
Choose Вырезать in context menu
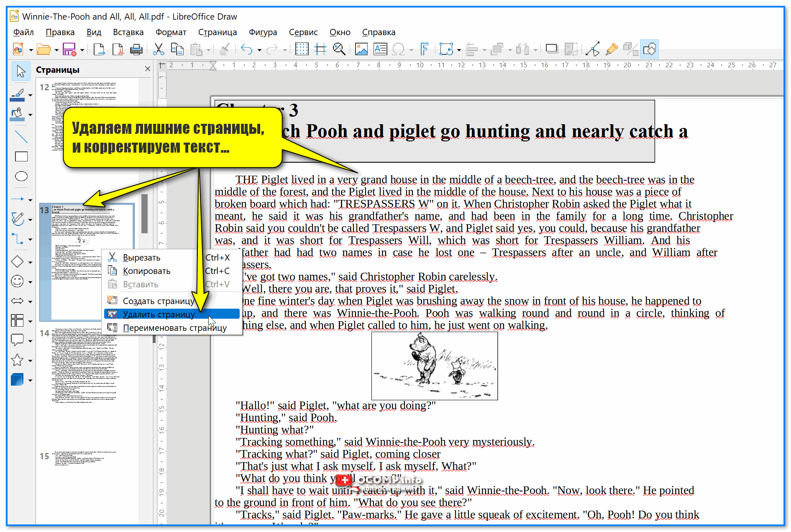coord(172,258)
